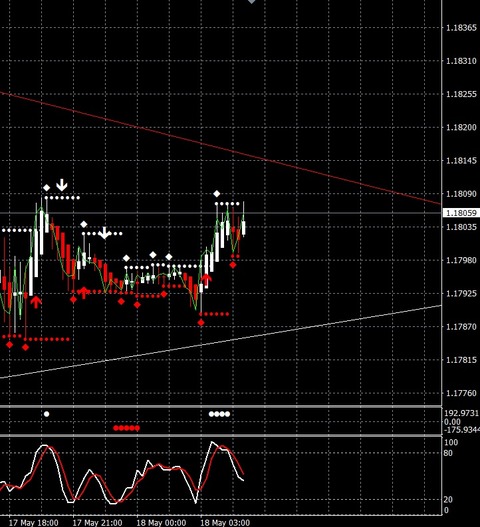Image resolution: width=480 pixels, height=527 pixels.
Task: Click the price label 1.17870
Action: point(461,327)
